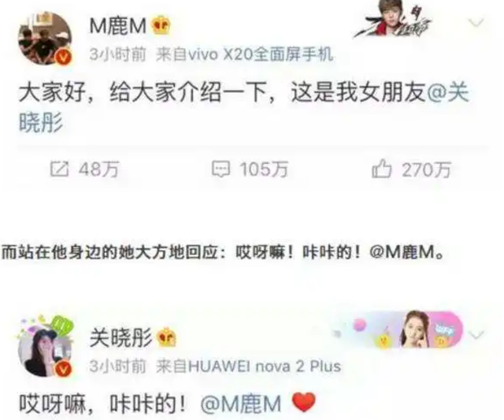Viewport: 504px width, 420px height.
Task: Click the verified V badge on M鹿M avatar
Action: click(x=63, y=58)
